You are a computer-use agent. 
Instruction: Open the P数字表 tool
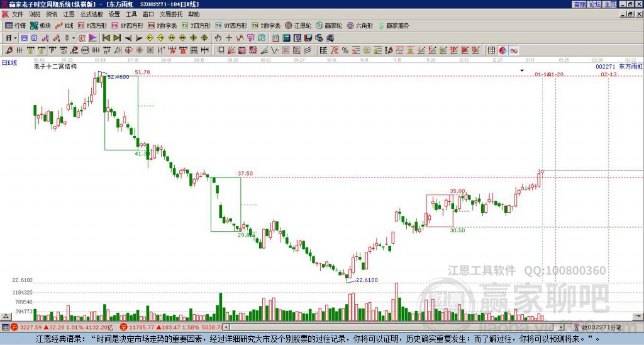pos(162,25)
